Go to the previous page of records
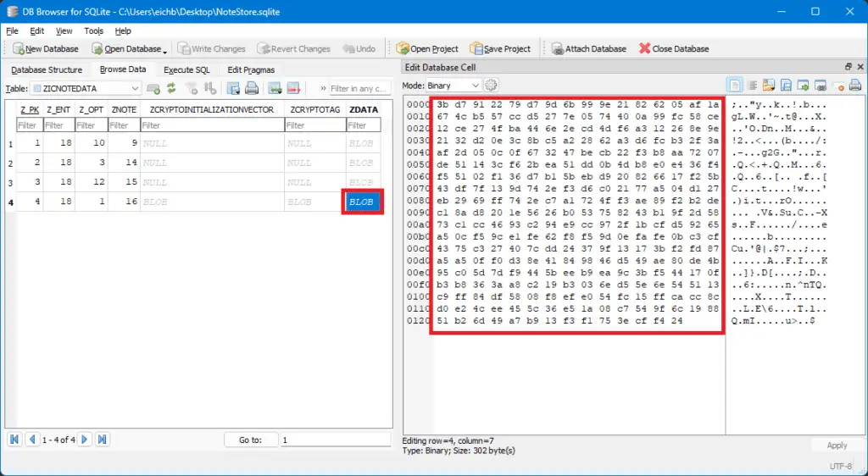This screenshot has width=868, height=476. (x=32, y=440)
